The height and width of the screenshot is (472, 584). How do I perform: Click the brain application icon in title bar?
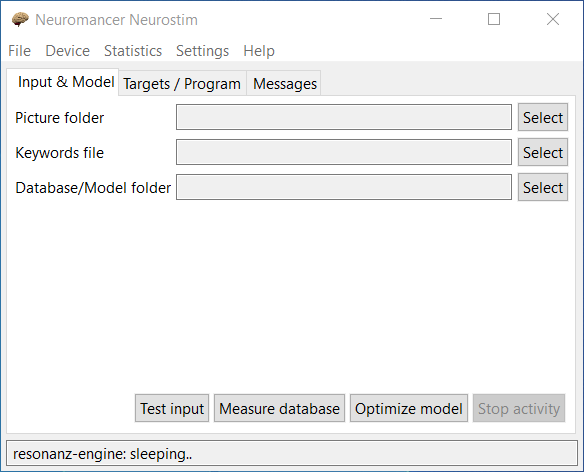click(20, 19)
